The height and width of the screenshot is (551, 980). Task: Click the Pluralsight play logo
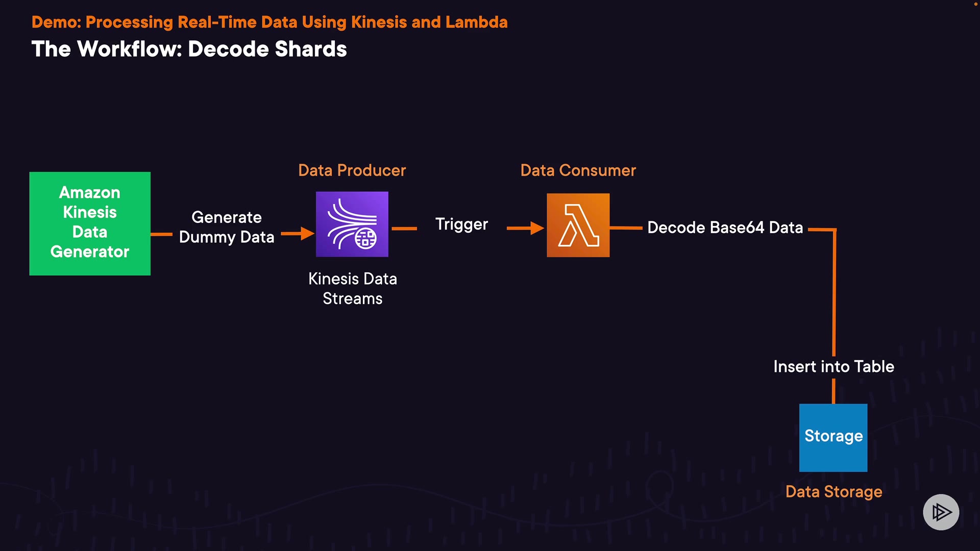pos(941,512)
